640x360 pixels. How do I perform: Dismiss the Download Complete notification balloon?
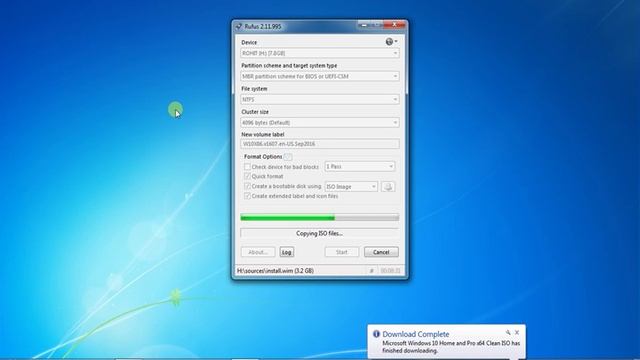click(x=517, y=333)
